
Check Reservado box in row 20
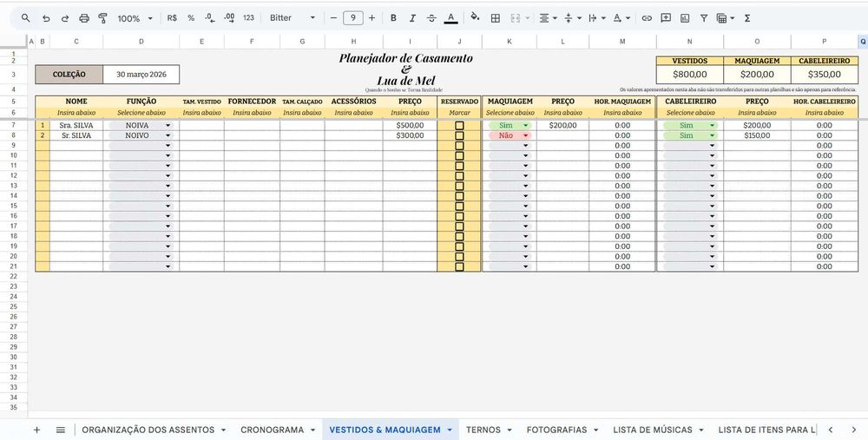[459, 256]
